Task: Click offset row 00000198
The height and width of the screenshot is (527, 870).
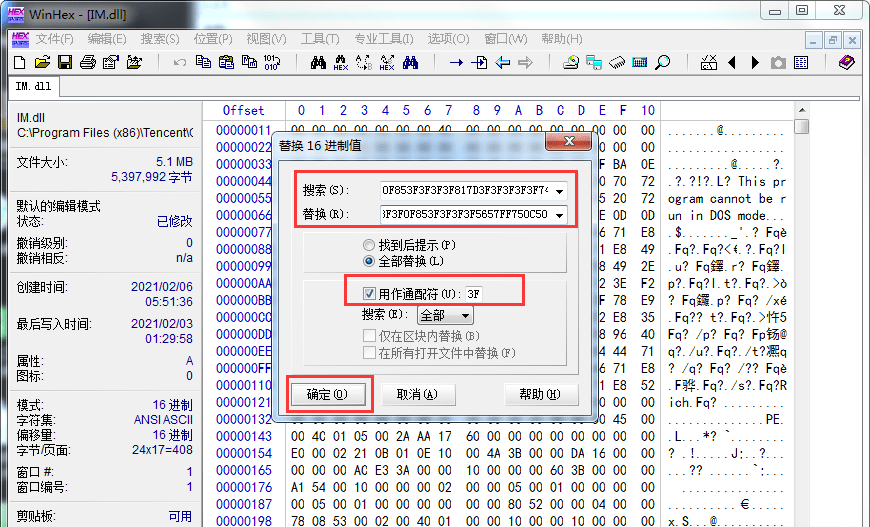Action: click(x=244, y=521)
